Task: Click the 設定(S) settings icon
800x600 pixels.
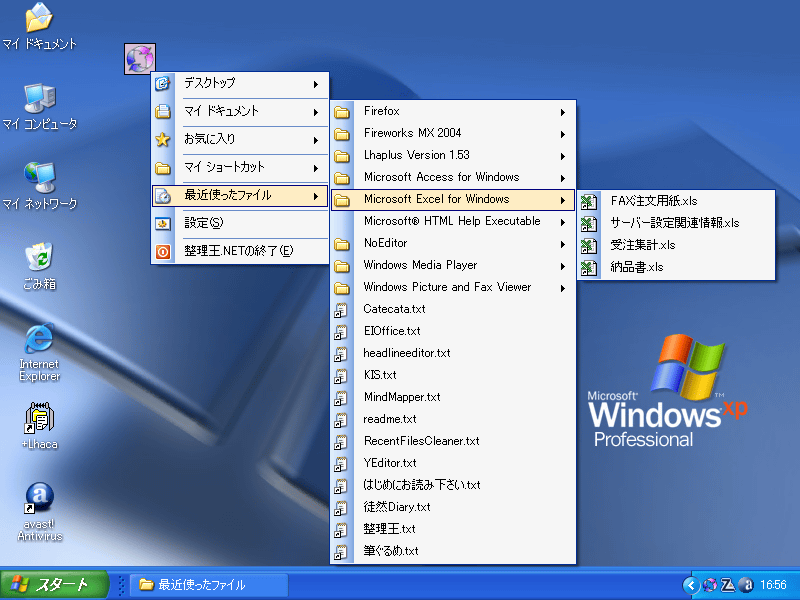Action: coord(163,223)
